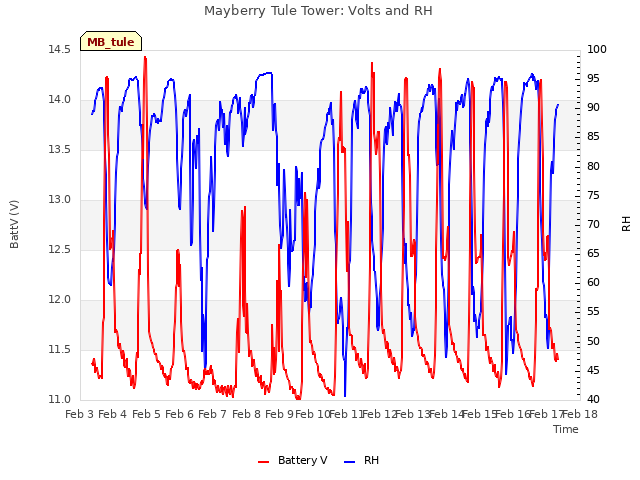Click the Time axis label
This screenshot has height=480, width=640.
(566, 429)
